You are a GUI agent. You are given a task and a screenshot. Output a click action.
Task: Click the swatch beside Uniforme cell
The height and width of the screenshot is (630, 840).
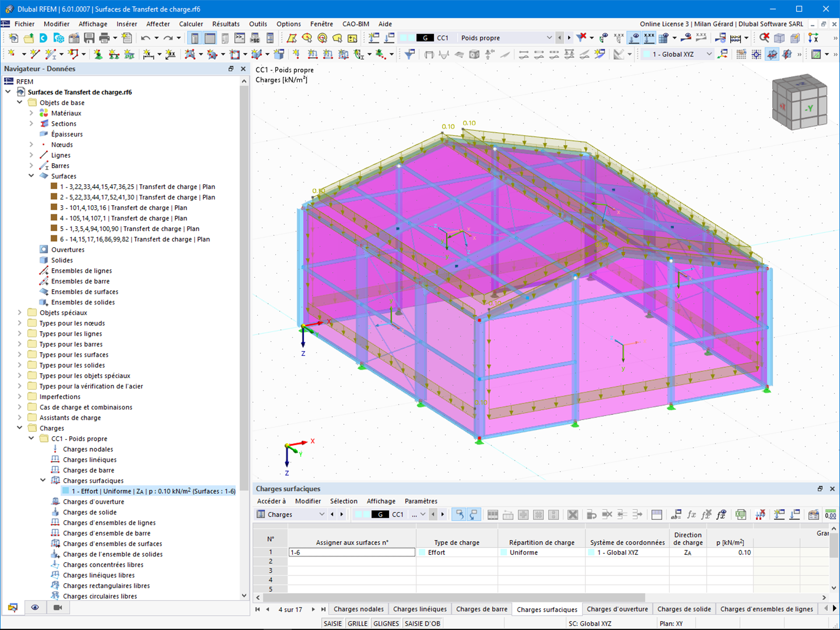pos(504,552)
